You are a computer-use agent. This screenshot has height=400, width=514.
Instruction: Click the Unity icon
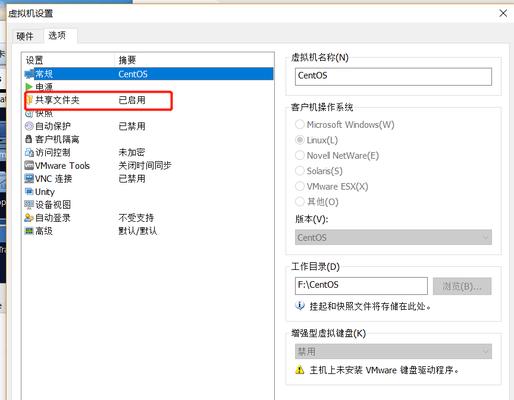(29, 191)
